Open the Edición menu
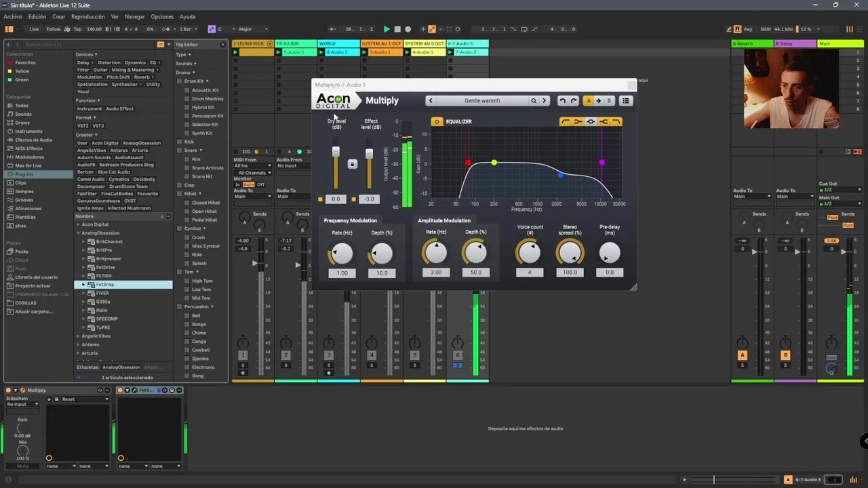 tap(37, 17)
